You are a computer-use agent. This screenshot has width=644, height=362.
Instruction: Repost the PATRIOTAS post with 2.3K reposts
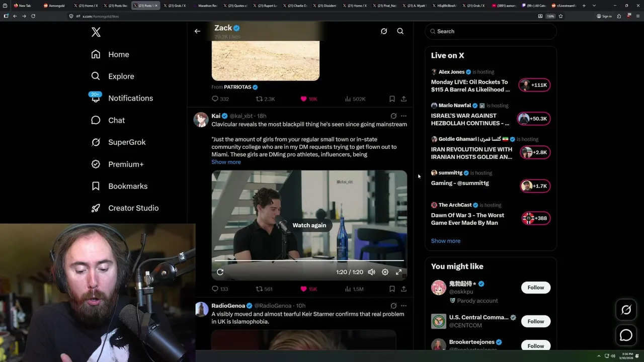tap(265, 99)
